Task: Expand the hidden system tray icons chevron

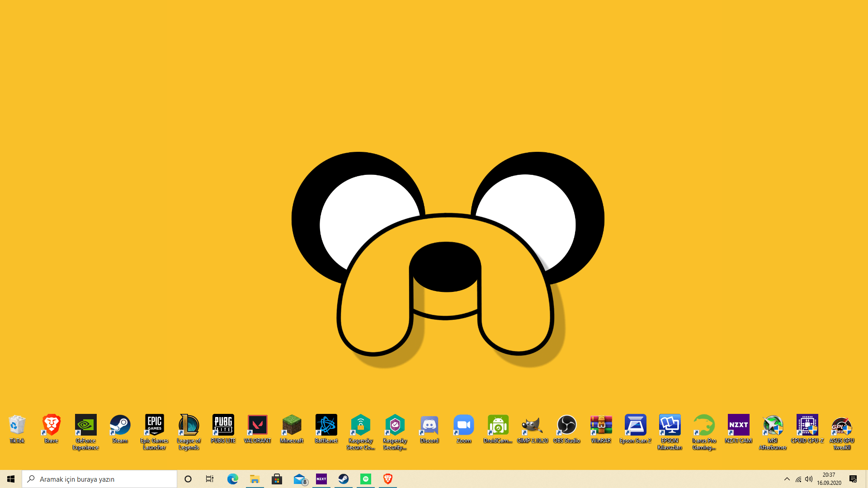Action: point(787,479)
